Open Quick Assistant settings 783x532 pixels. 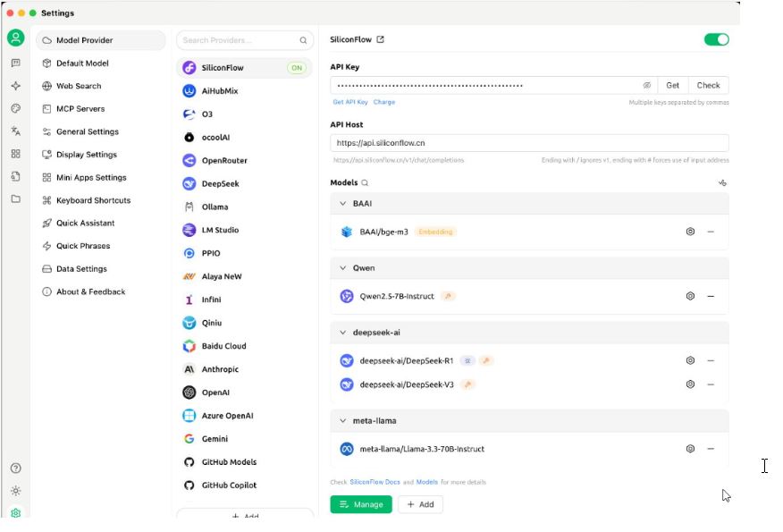[100, 223]
